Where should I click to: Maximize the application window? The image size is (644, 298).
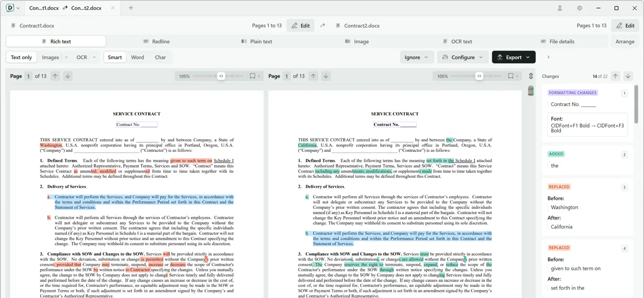(617, 8)
